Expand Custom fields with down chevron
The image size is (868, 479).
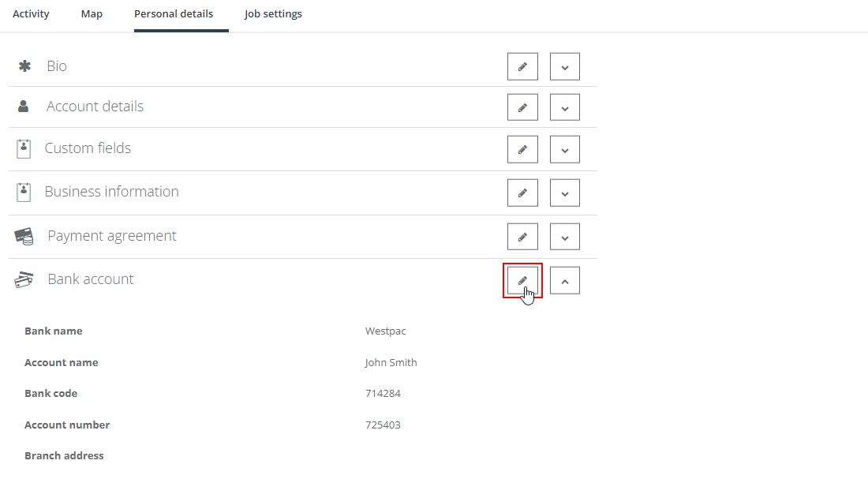pos(565,149)
